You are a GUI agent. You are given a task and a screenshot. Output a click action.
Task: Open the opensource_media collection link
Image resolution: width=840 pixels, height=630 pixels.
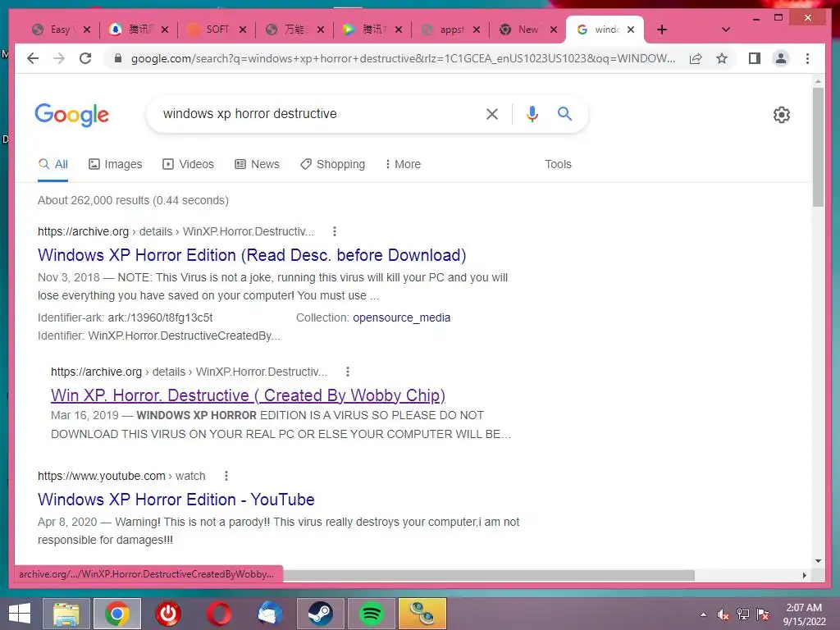[x=401, y=317]
